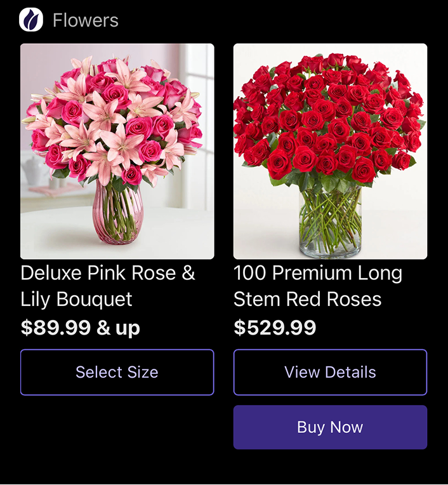The image size is (448, 485).
Task: Click the Flowers header label
Action: pos(85,20)
